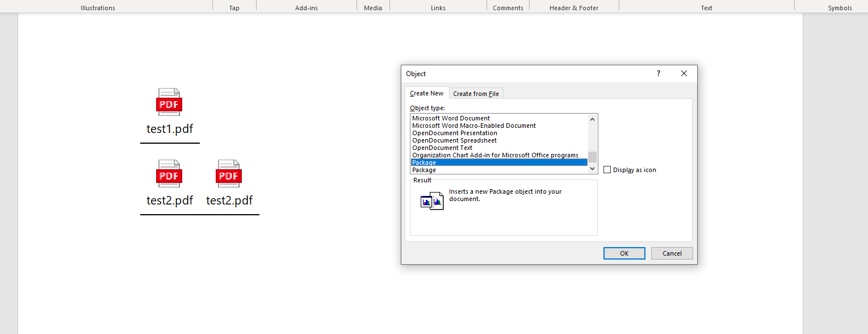Select OpenDocument Spreadsheet object type
This screenshot has height=334, width=868.
pyautogui.click(x=454, y=140)
